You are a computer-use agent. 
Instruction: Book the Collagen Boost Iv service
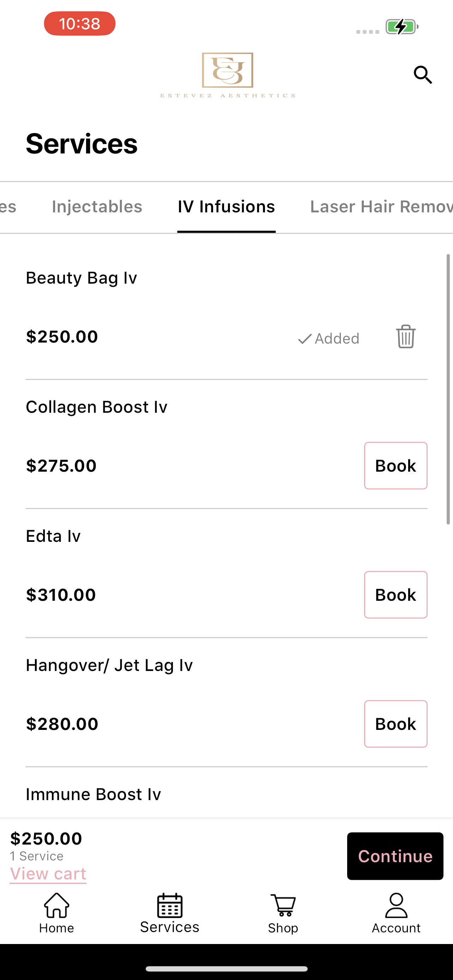[x=395, y=466]
